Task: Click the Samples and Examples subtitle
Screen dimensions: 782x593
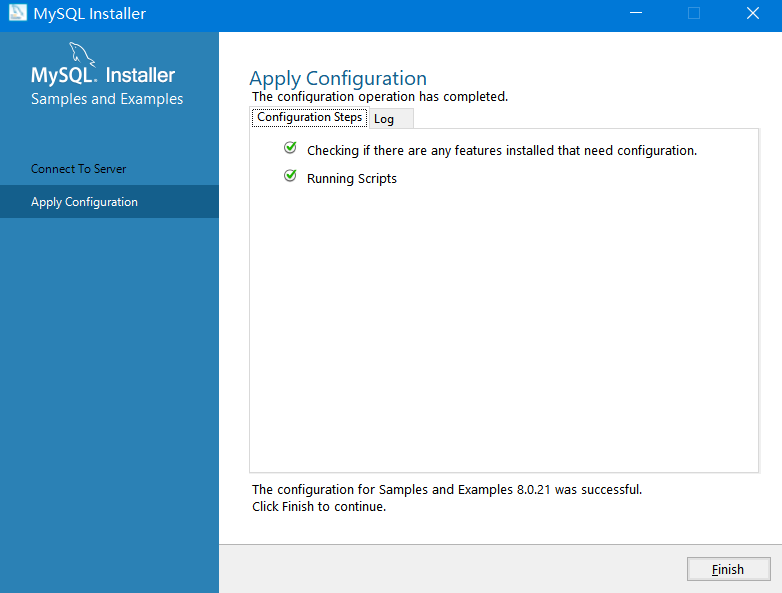Action: coord(107,99)
